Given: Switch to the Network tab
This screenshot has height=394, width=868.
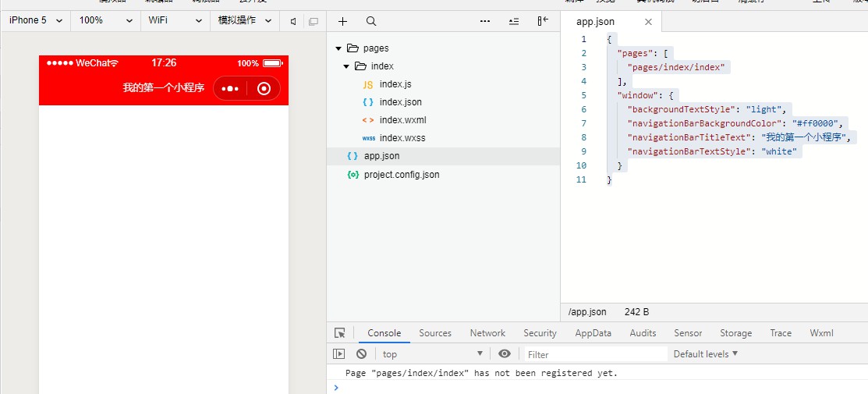Looking at the screenshot, I should coord(487,333).
